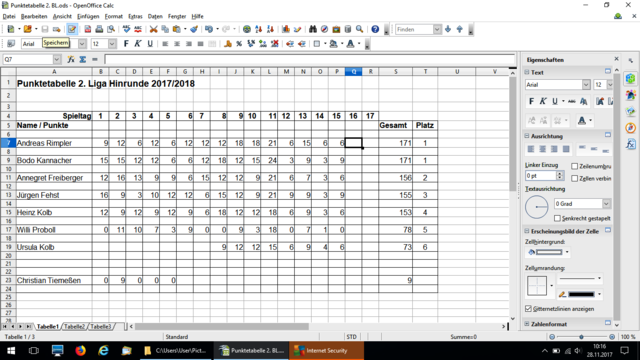This screenshot has width=640, height=360.
Task: Click the Print icon in toolbar
Action: (x=99, y=29)
